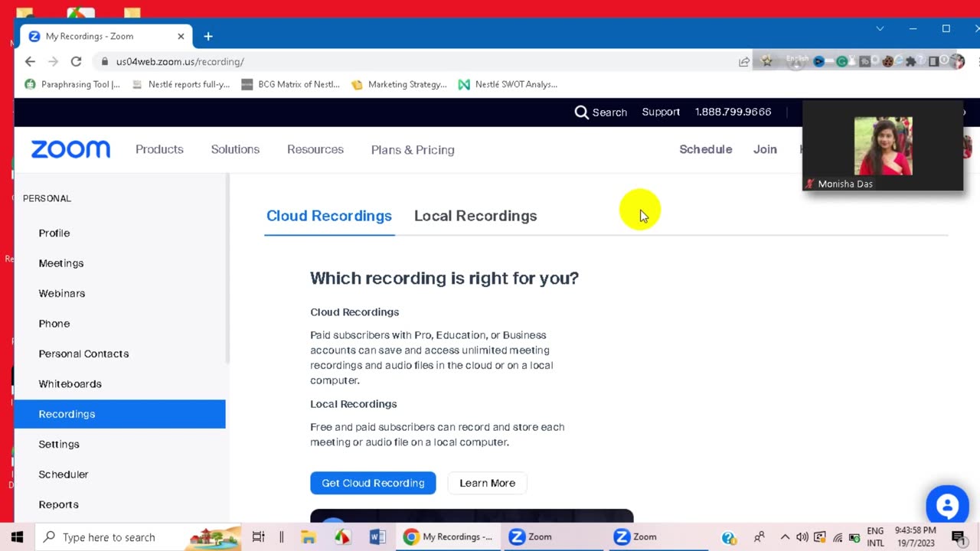Click the address bar URL field
Image resolution: width=980 pixels, height=551 pixels.
coord(413,61)
